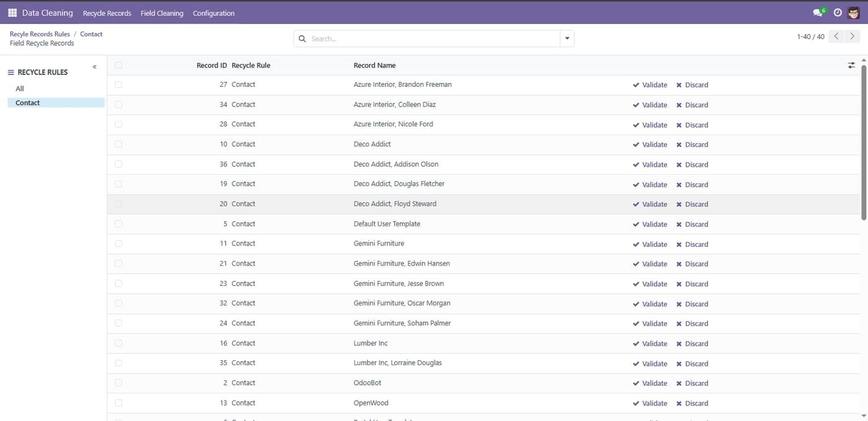868x421 pixels.
Task: Go to previous page of records
Action: (836, 37)
